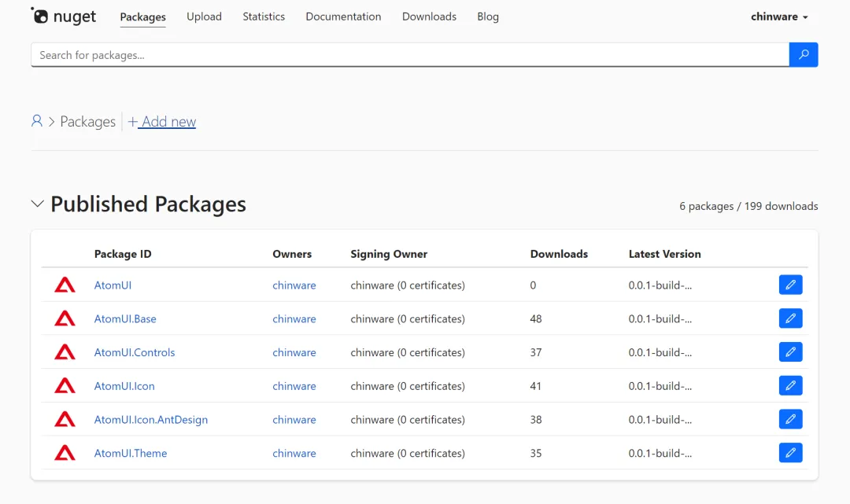Viewport: 850px width, 504px height.
Task: Click the AtomUI.Controls package red logo icon
Action: point(65,352)
